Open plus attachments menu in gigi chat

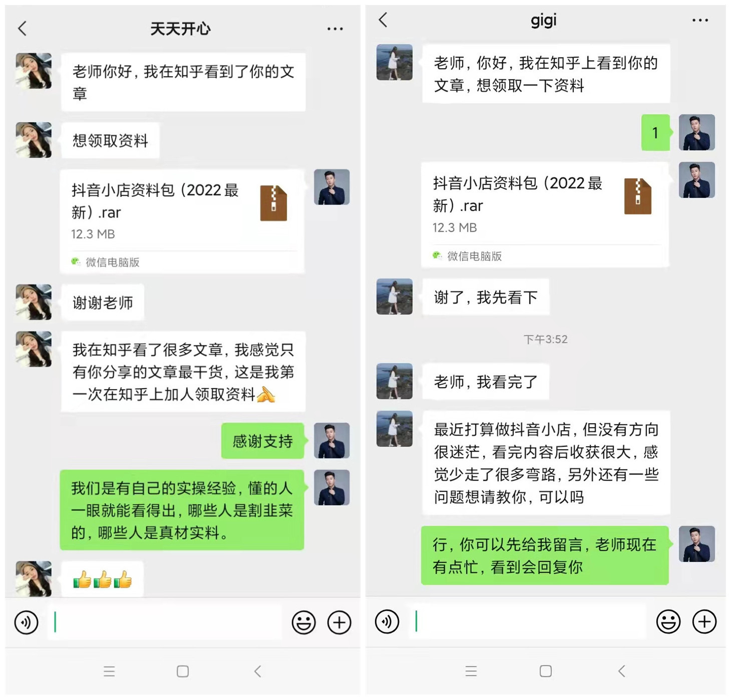(704, 622)
